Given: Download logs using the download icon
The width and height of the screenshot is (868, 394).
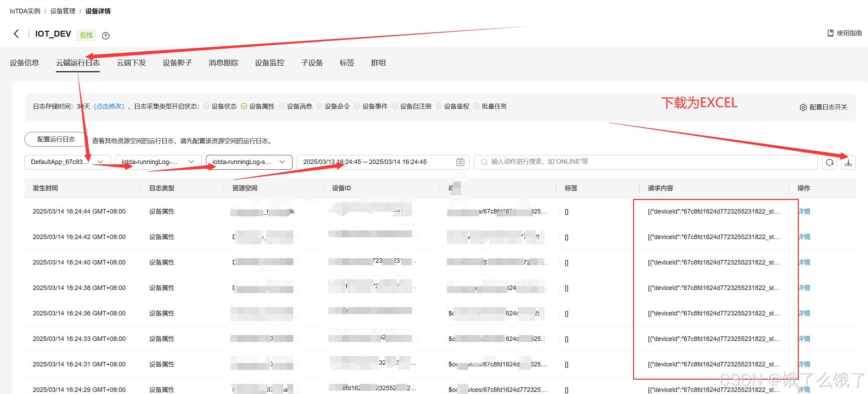Looking at the screenshot, I should coord(848,162).
